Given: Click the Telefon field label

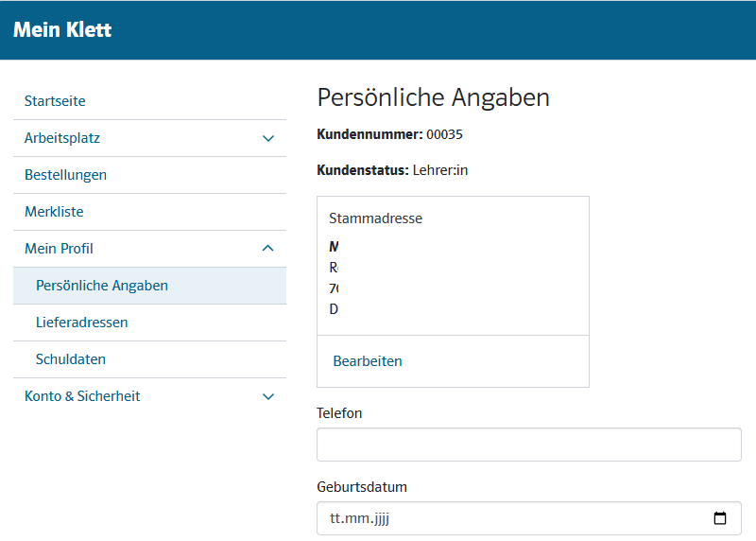Looking at the screenshot, I should [x=339, y=413].
